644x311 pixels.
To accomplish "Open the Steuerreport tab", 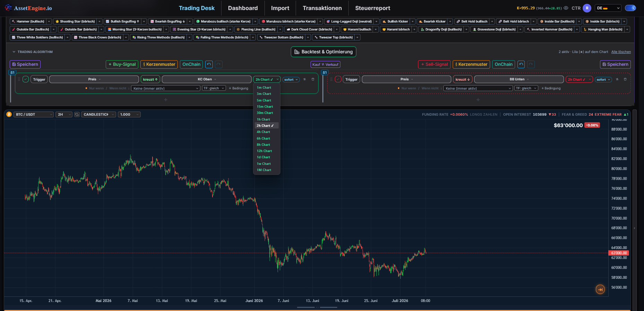I will 373,8.
